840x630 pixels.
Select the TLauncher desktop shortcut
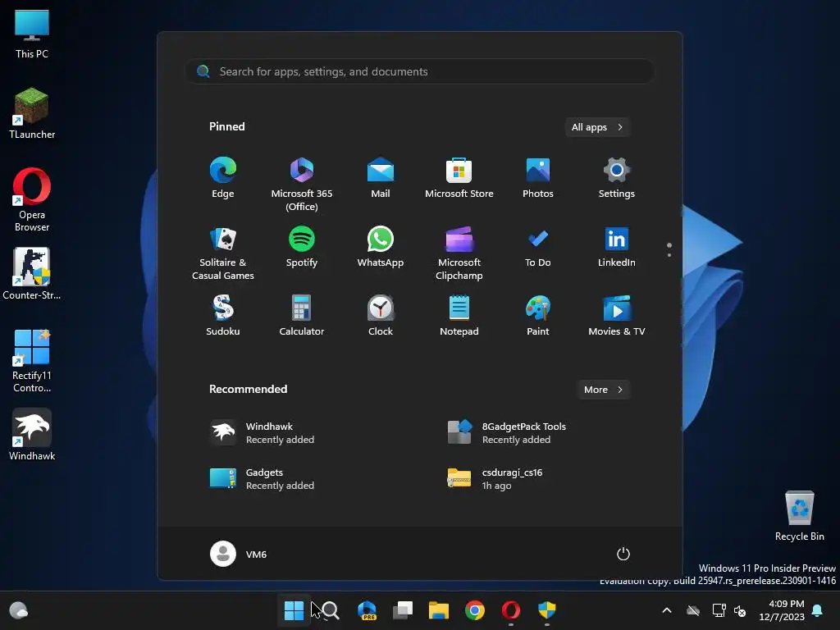point(32,113)
